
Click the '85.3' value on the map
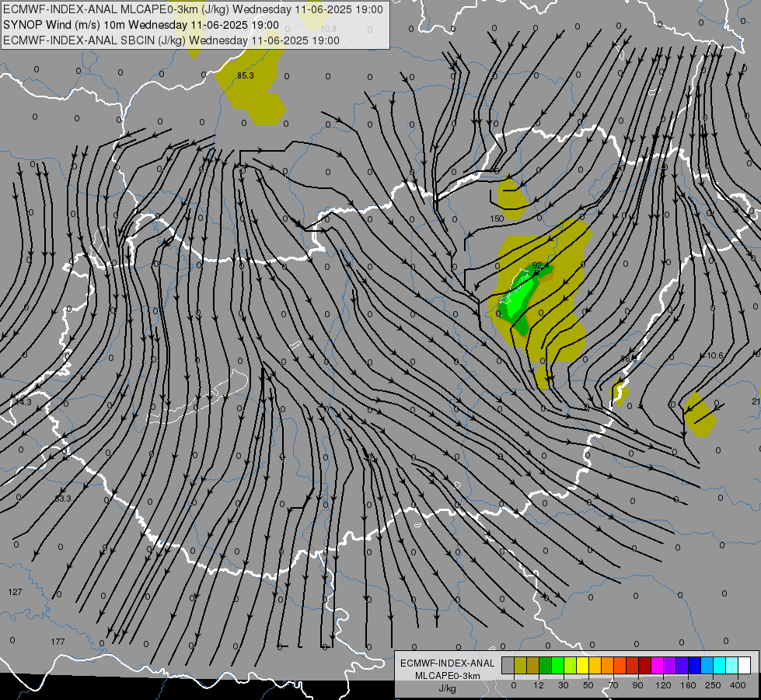coord(246,75)
